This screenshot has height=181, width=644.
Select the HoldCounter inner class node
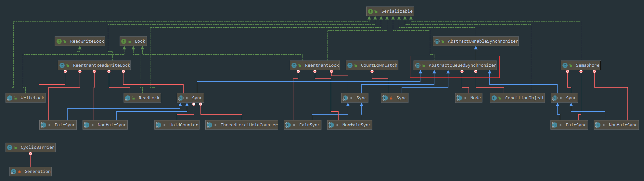coord(184,125)
